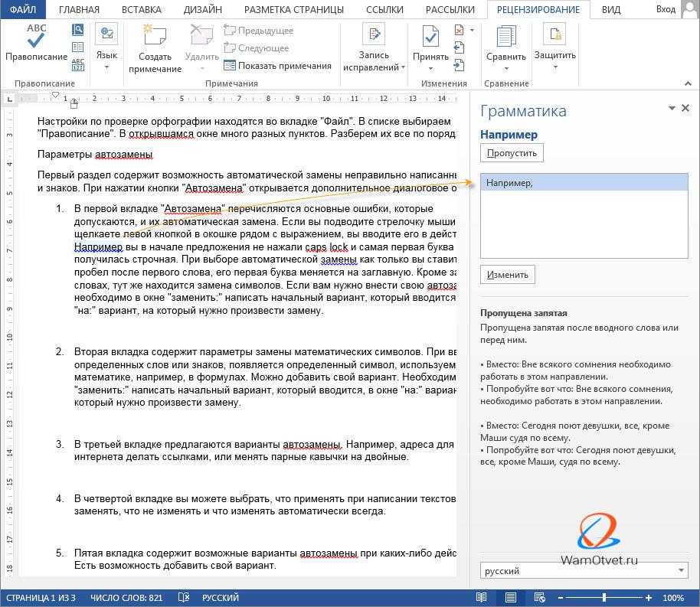The image size is (700, 607).
Task: Open the ФАЙЛ menu tab
Action: point(23,10)
